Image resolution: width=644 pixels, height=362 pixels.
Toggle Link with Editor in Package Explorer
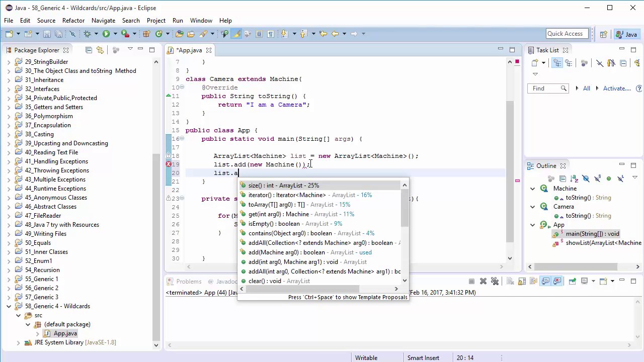100,50
